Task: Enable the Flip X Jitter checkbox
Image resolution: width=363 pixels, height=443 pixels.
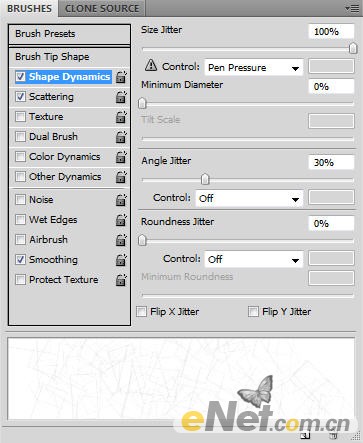Action: 141,312
